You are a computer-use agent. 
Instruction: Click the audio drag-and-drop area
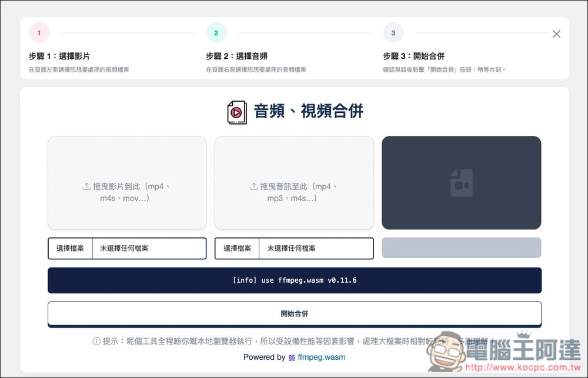click(294, 182)
